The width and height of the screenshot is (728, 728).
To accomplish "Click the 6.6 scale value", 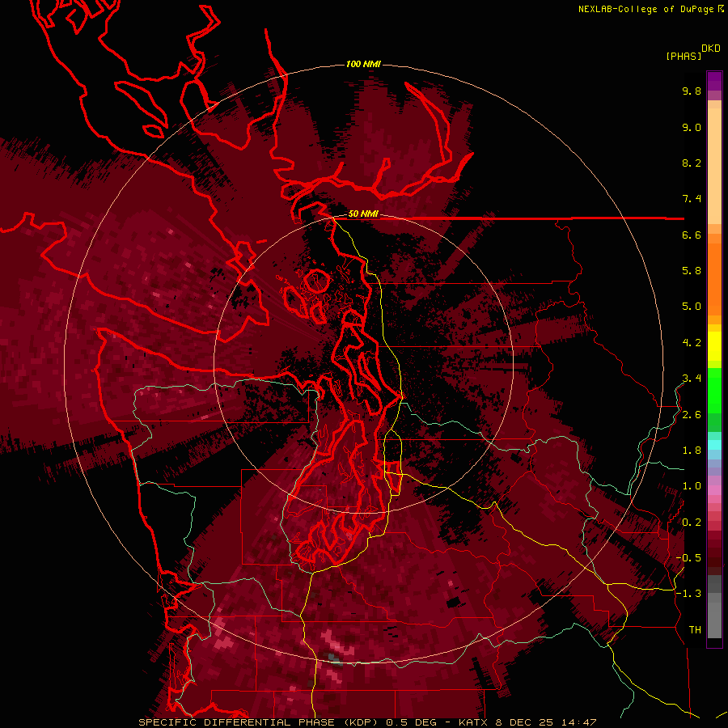I will point(692,235).
